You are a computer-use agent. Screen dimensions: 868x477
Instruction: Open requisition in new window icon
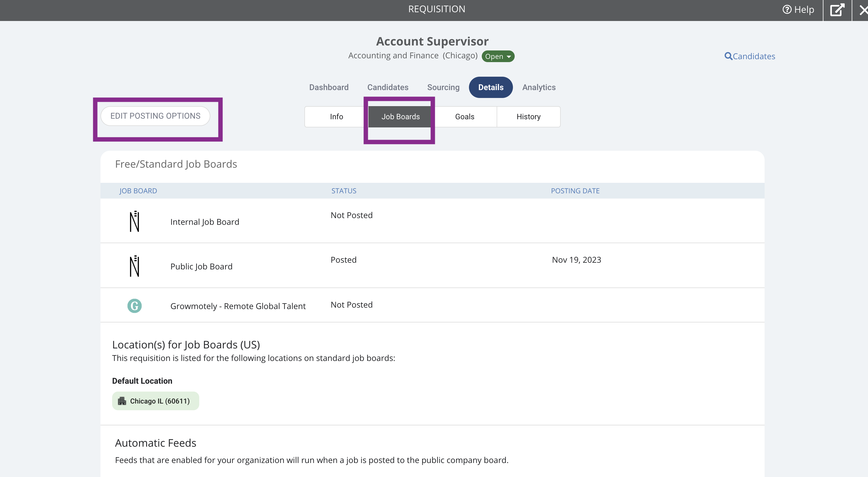tap(837, 10)
